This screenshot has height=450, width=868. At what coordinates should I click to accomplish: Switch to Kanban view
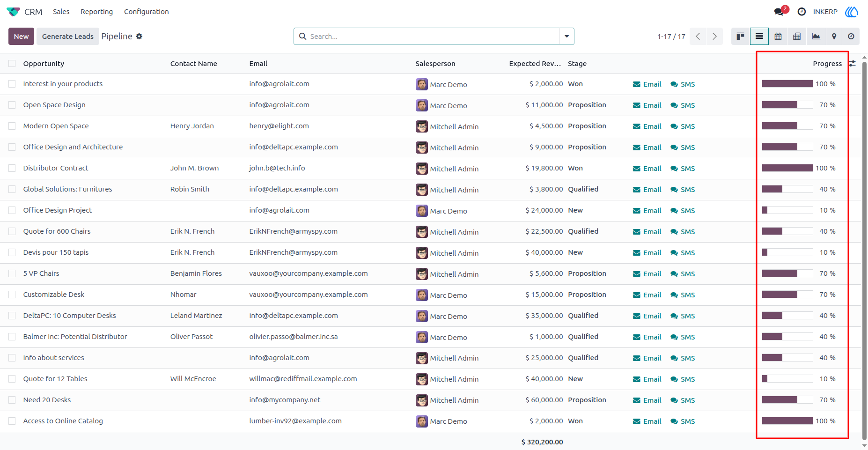(x=740, y=37)
